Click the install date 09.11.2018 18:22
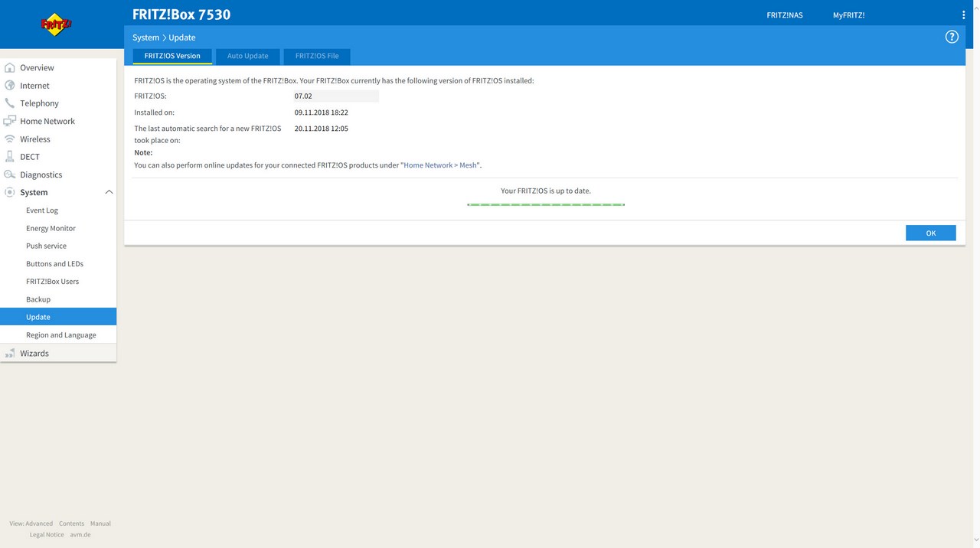 [322, 113]
